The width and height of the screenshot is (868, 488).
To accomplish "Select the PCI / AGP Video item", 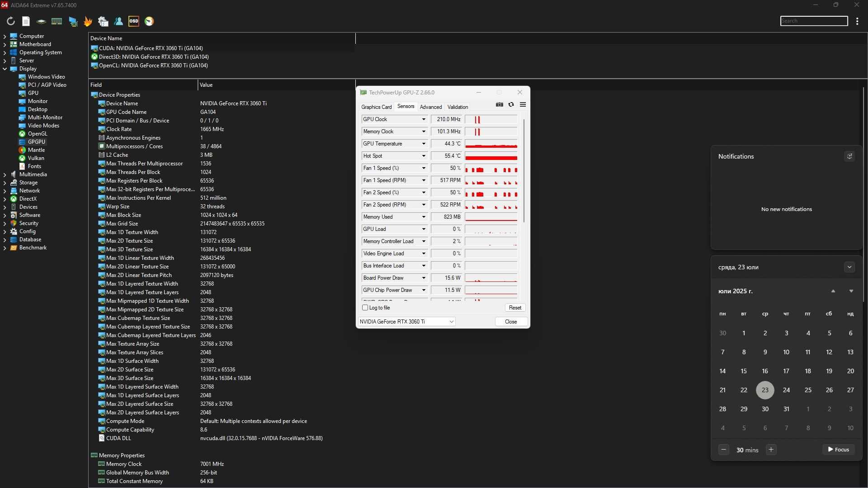I will click(x=47, y=85).
